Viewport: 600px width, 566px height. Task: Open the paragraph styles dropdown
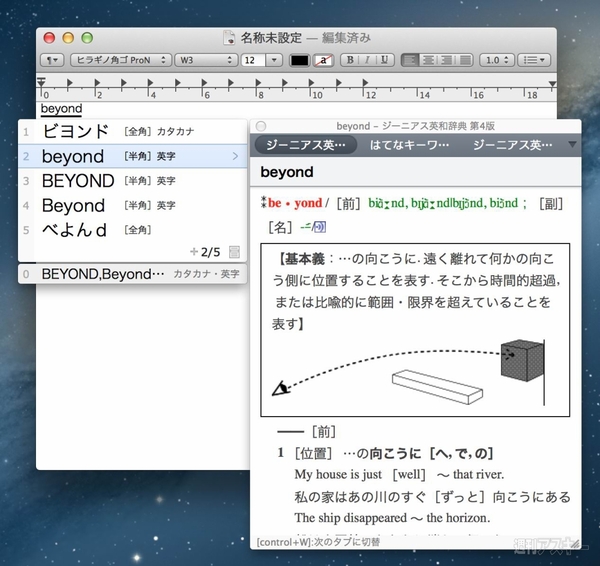[52, 60]
